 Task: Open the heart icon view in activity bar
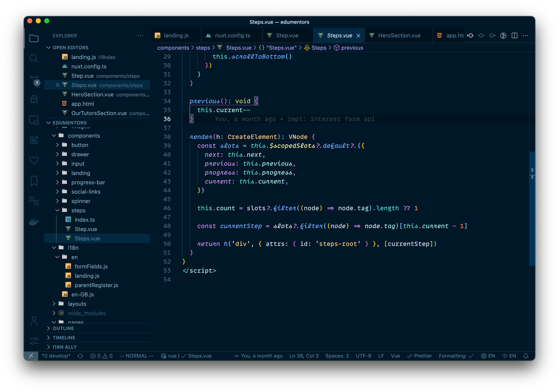(34, 161)
